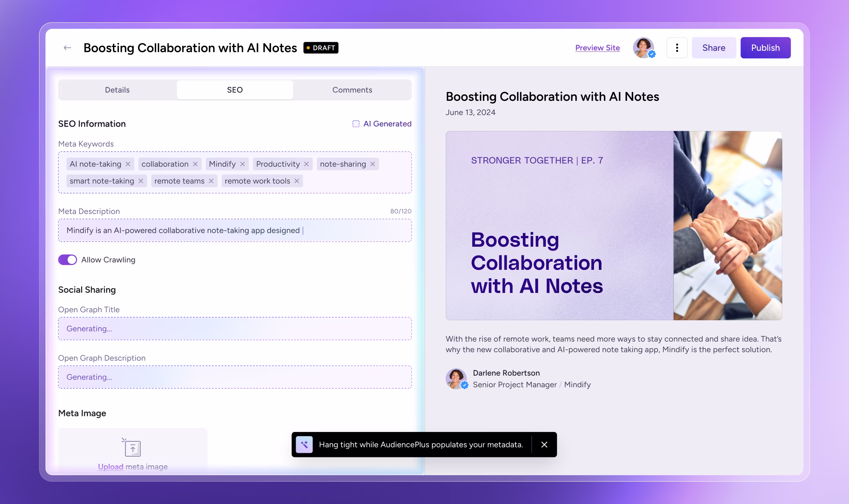Click the '80/120' character counter
This screenshot has height=504, width=849.
coord(401,211)
